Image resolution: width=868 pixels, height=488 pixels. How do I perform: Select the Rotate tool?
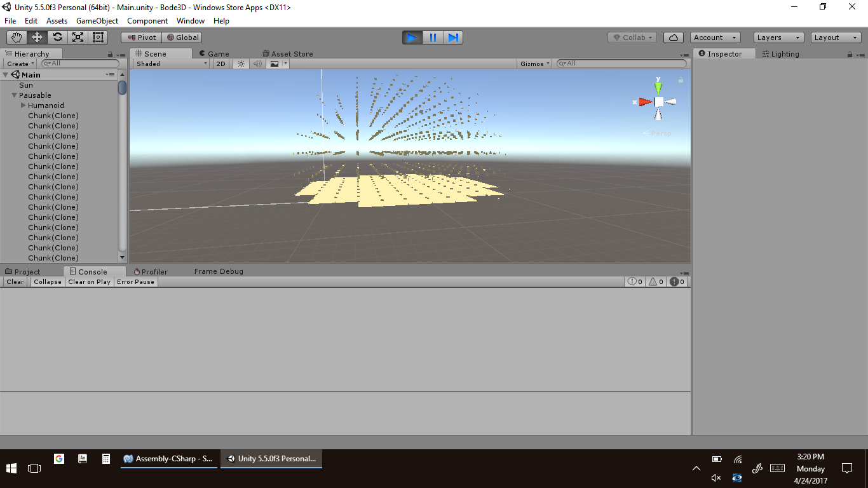click(57, 37)
